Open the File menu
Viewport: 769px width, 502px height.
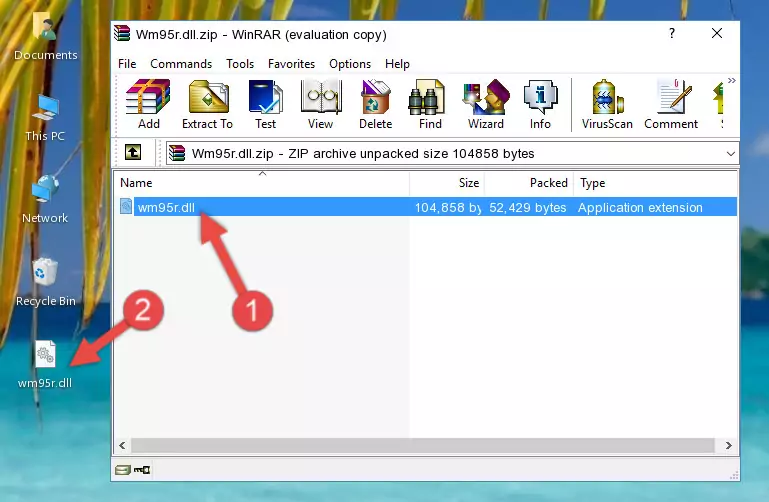[x=127, y=64]
